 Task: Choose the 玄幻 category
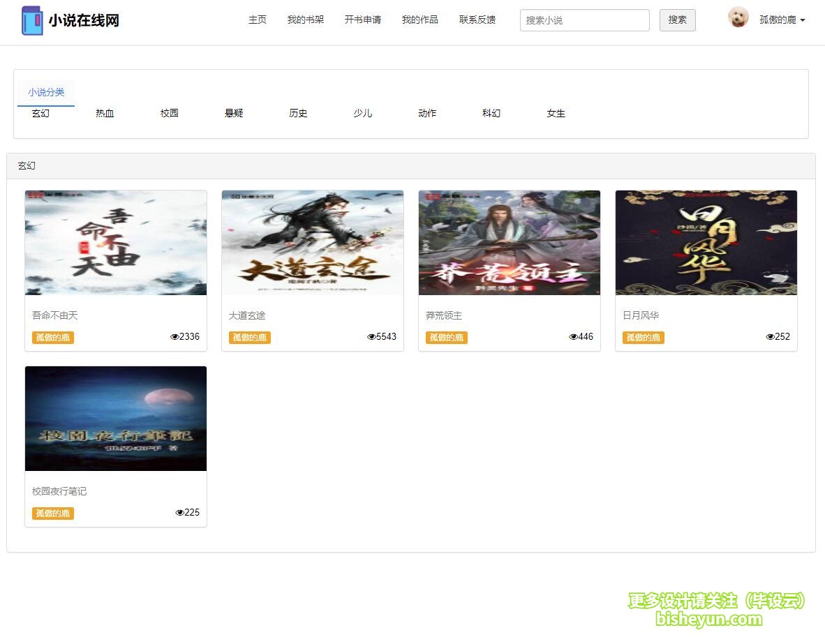click(40, 114)
